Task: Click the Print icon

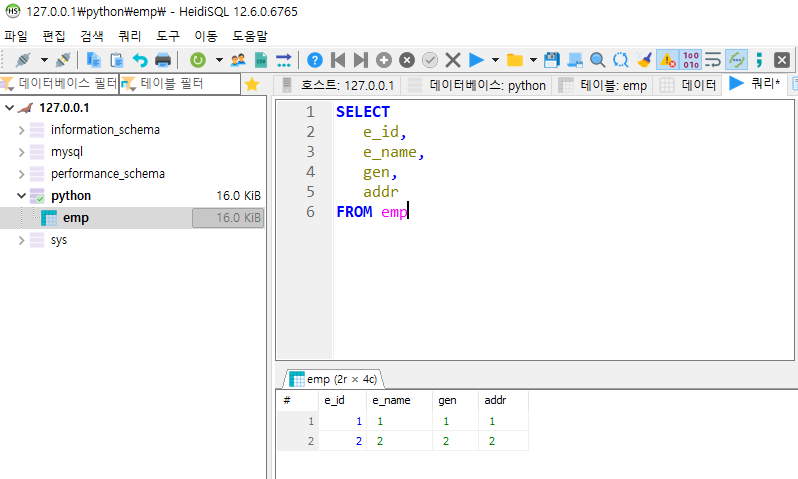Action: [163, 60]
